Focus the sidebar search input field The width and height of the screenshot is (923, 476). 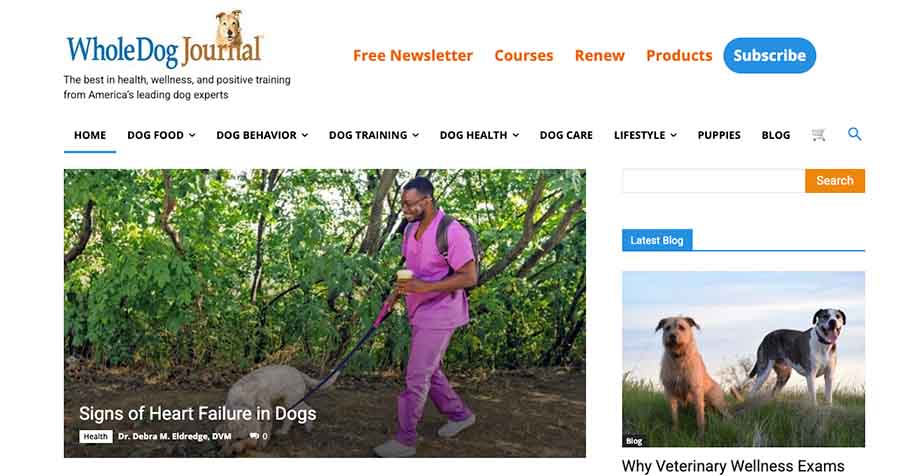(x=713, y=181)
